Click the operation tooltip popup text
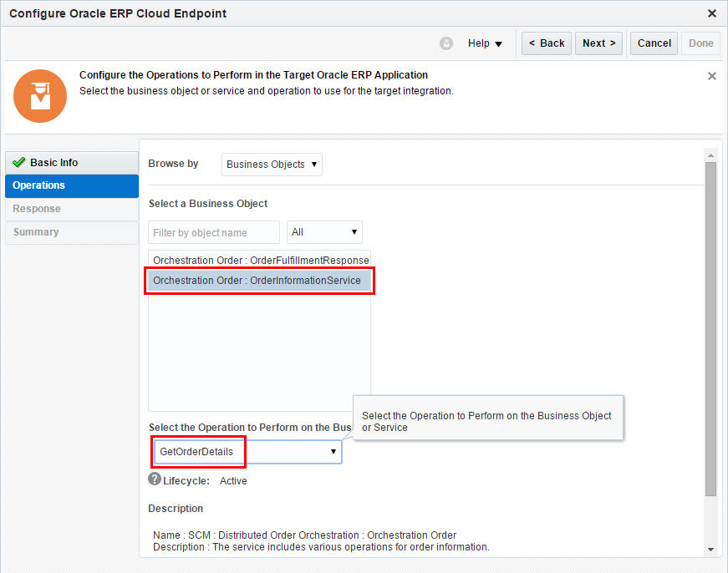 pyautogui.click(x=486, y=421)
